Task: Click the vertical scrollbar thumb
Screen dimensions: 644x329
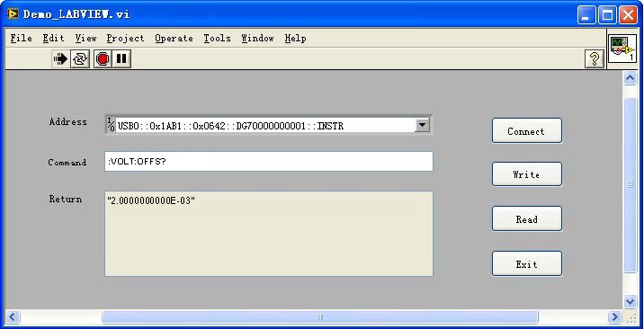Action: (630, 184)
